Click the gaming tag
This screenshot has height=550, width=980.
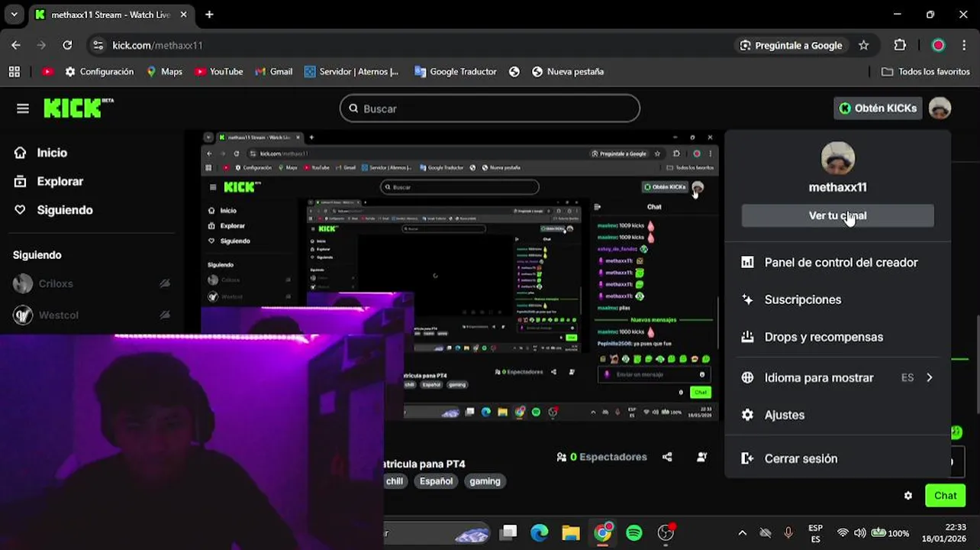485,481
